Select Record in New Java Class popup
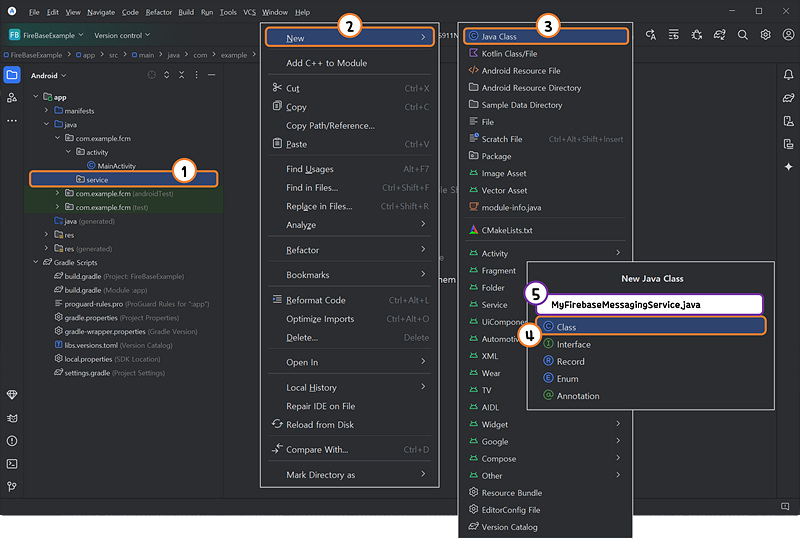 pos(651,361)
